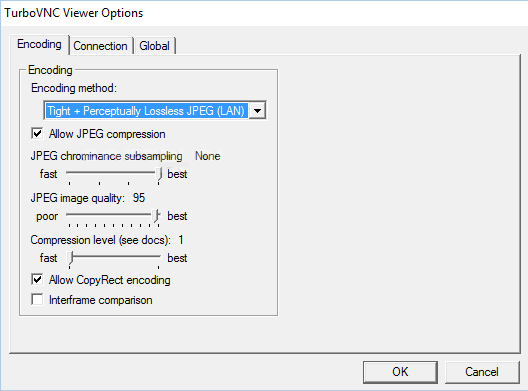
Task: Click the JPEG chrominance subsampling slider thumb
Action: [159, 175]
